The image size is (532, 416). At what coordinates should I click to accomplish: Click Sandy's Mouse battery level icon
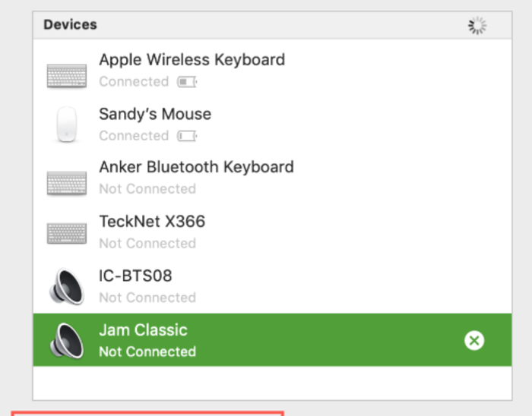[x=187, y=136]
